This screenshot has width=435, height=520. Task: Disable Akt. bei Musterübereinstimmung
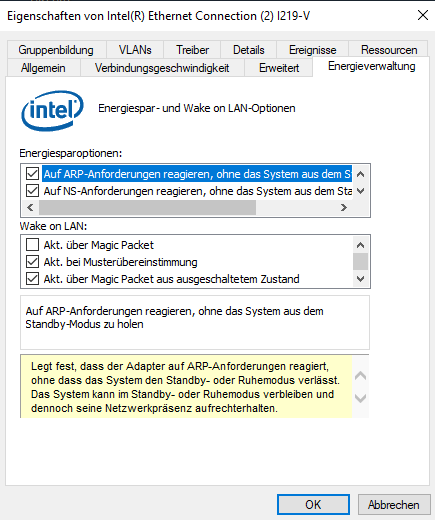tap(32, 262)
